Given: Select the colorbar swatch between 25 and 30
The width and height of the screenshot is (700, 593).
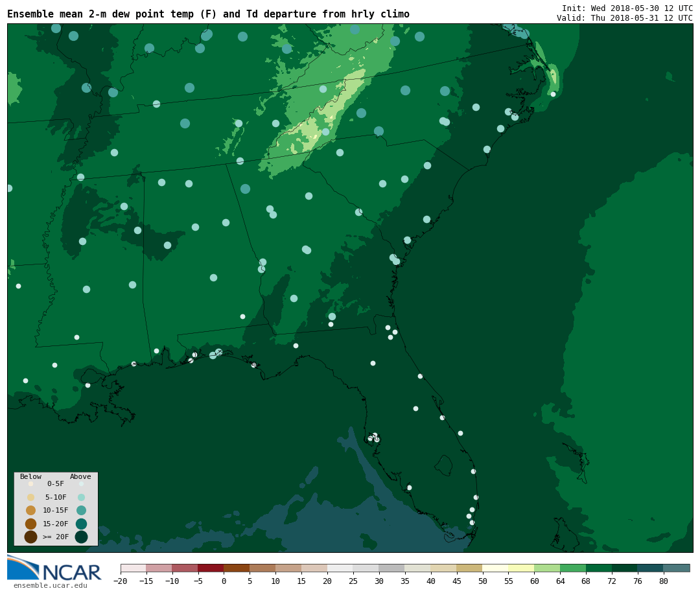Looking at the screenshot, I should click(366, 568).
